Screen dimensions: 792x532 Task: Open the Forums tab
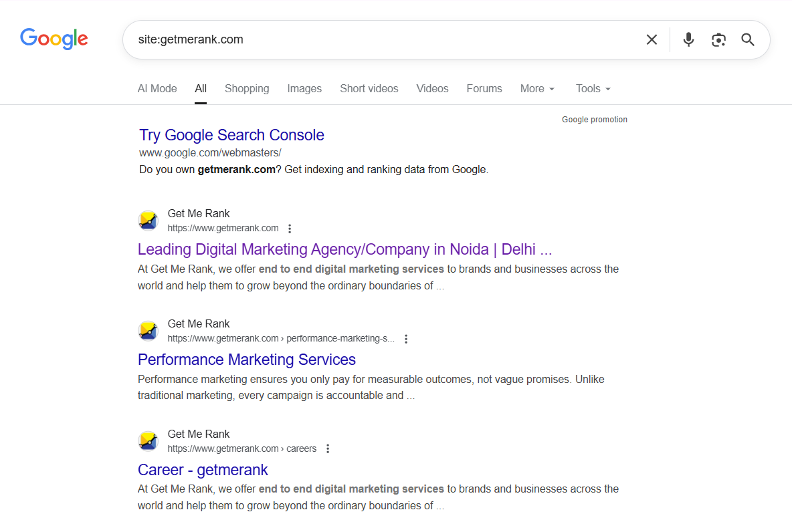pyautogui.click(x=484, y=88)
